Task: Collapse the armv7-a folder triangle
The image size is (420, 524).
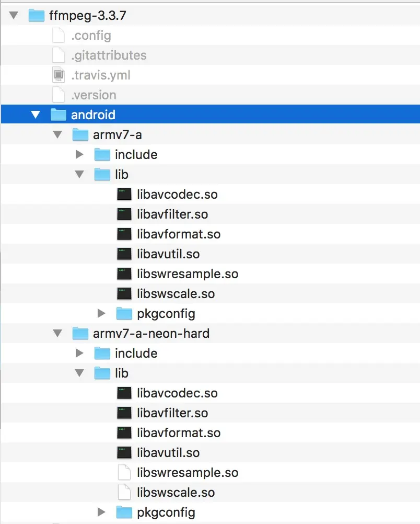Action: 58,134
